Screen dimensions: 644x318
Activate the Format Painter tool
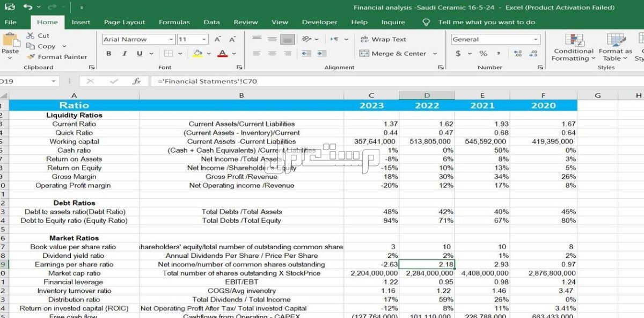click(56, 57)
